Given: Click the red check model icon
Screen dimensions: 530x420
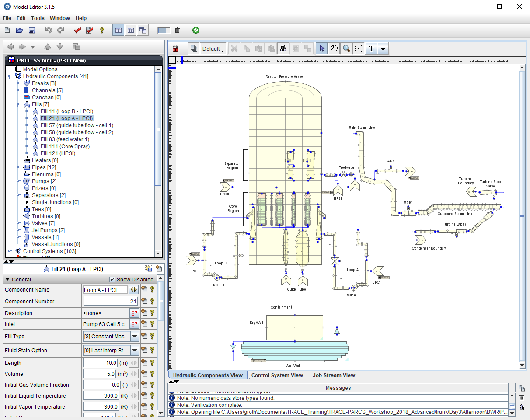Looking at the screenshot, I should [x=77, y=30].
